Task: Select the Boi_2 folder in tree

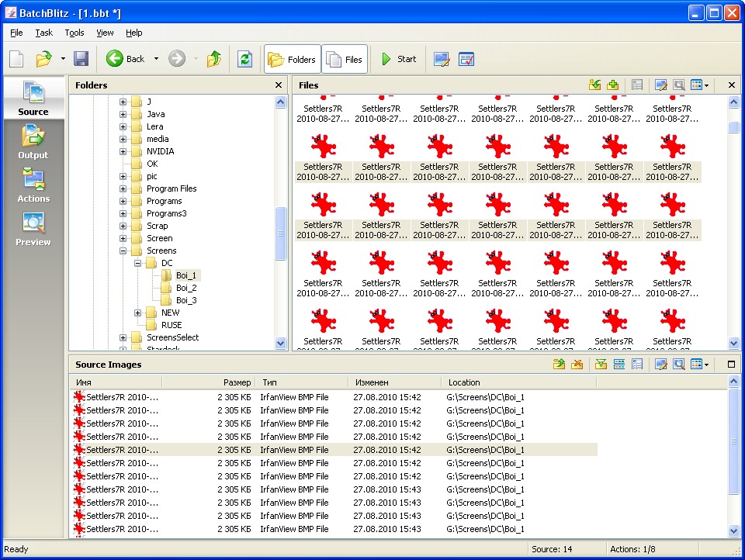Action: tap(185, 288)
